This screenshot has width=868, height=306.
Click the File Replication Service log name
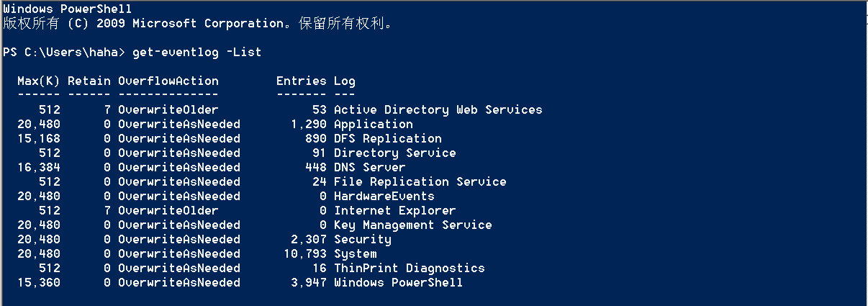point(420,182)
